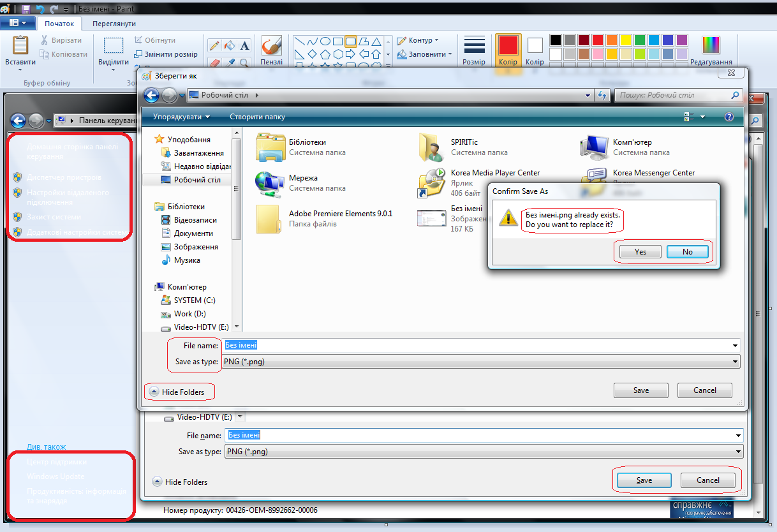Click the search box 'Пошук: Робочий стіл'
This screenshot has width=777, height=532.
678,96
